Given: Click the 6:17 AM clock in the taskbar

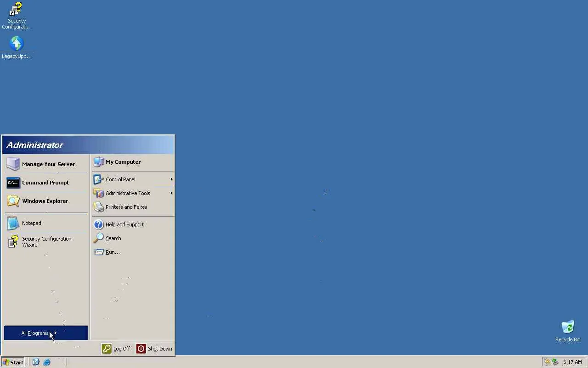Looking at the screenshot, I should pyautogui.click(x=572, y=362).
